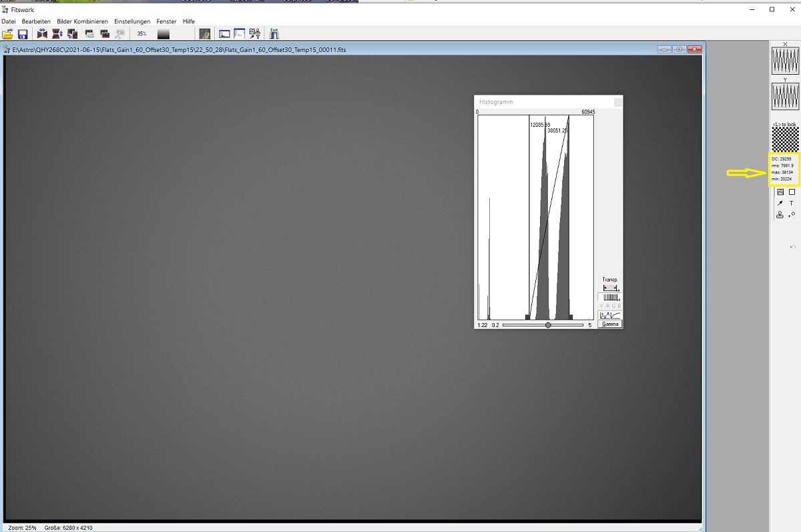Click the flip image vertically icon
The image size is (801, 532).
(x=57, y=34)
